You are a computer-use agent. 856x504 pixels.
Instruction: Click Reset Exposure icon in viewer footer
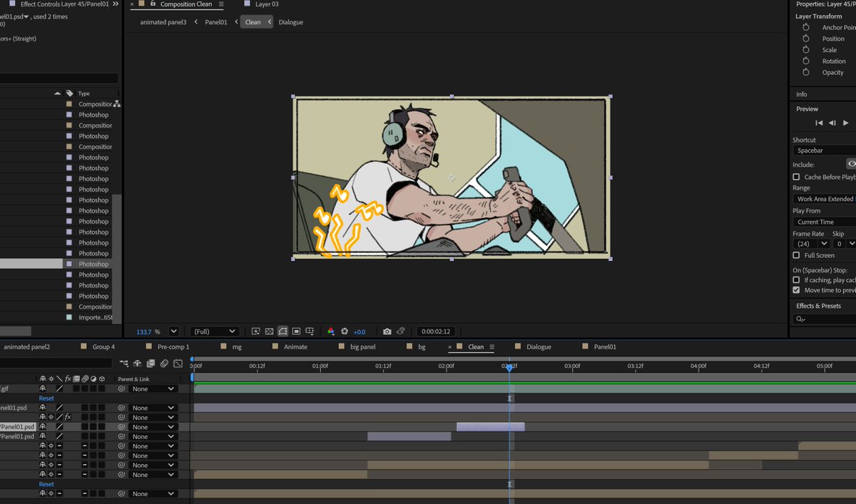point(345,331)
